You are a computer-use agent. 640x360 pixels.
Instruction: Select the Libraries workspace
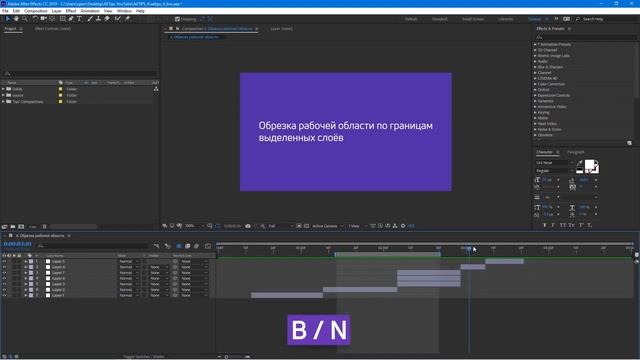coord(505,19)
